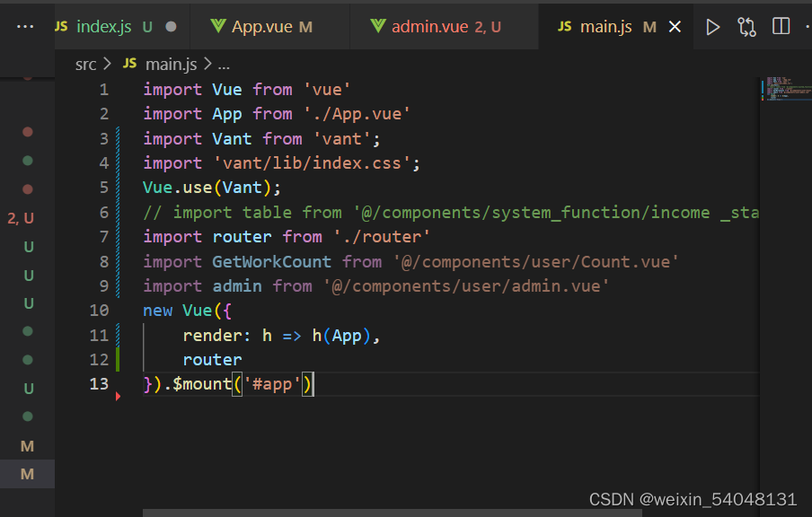Click line number 10 in the gutter
Viewport: 812px width, 517px height.
99,311
